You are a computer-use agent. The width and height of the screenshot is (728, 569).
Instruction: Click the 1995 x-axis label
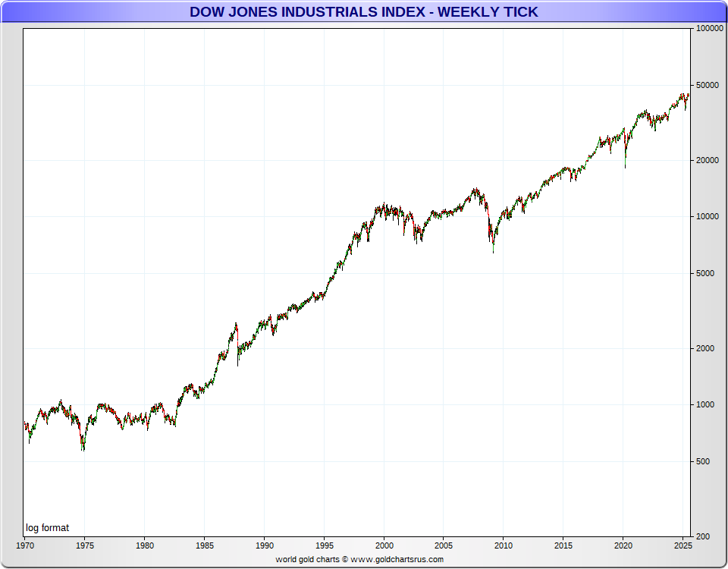(324, 545)
